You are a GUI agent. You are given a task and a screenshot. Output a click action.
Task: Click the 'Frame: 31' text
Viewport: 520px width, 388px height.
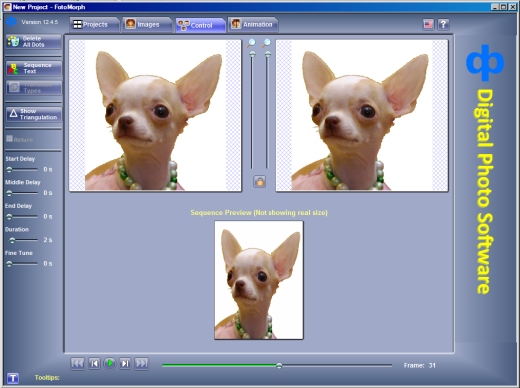pos(420,365)
